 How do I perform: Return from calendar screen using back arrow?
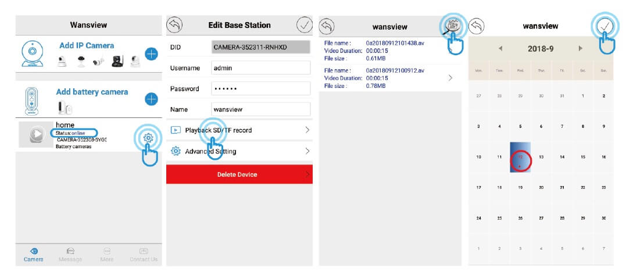[477, 26]
